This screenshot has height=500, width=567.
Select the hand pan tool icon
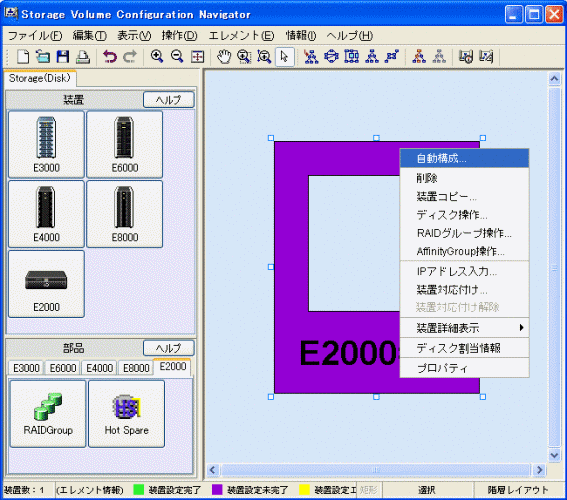coord(224,57)
